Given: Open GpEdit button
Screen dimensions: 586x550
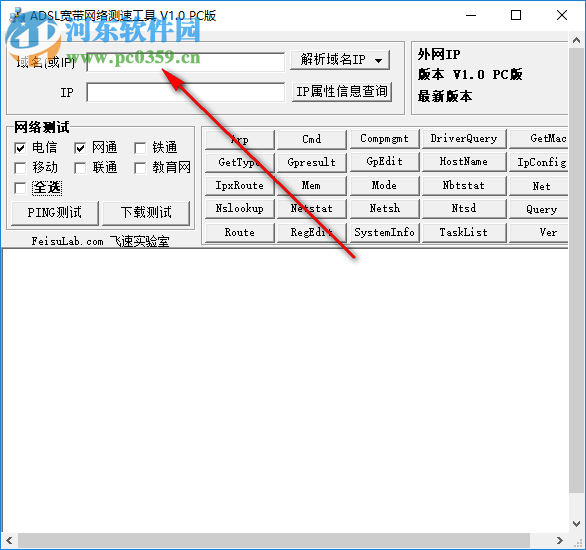Looking at the screenshot, I should pos(385,162).
